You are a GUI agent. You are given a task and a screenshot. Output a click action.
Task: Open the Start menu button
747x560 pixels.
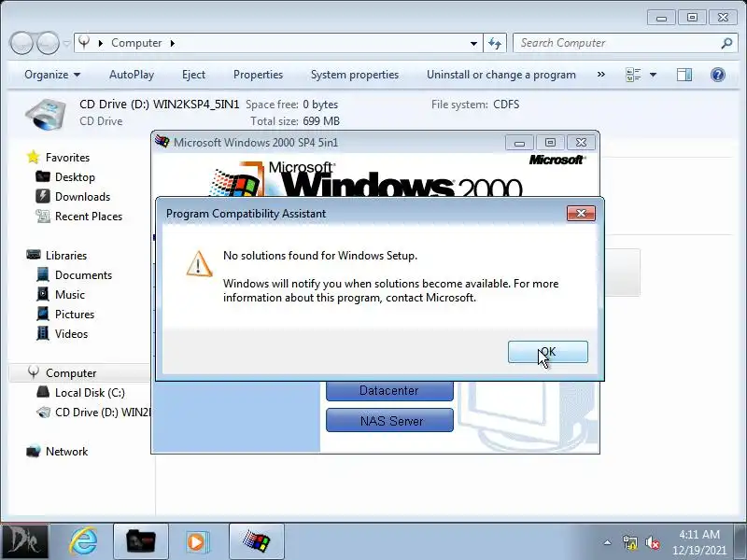pos(24,541)
